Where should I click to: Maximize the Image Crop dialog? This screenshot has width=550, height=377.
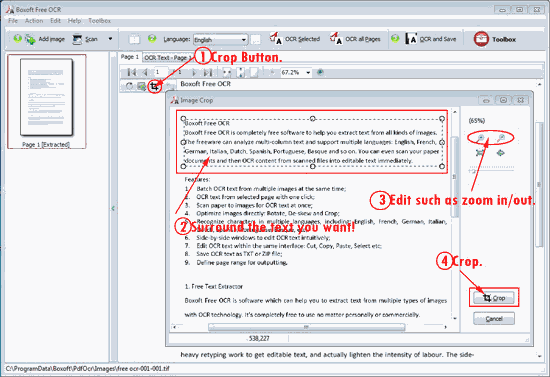[503, 100]
